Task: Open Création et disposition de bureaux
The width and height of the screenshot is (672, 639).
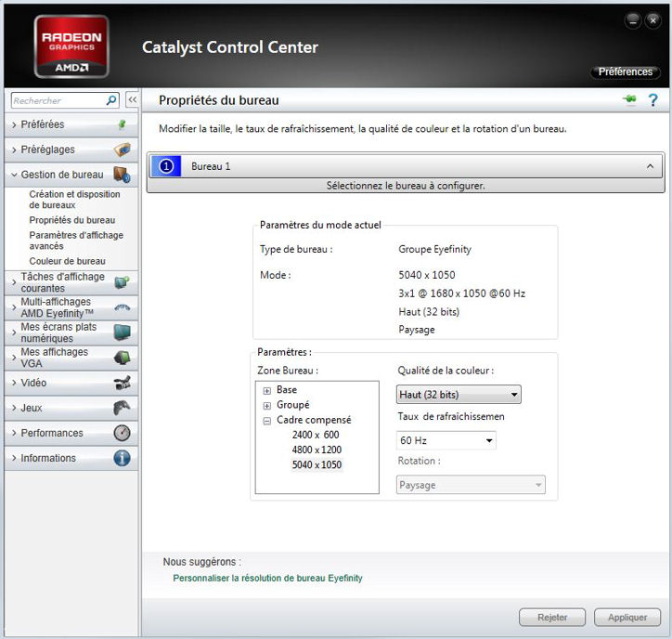Action: click(74, 200)
